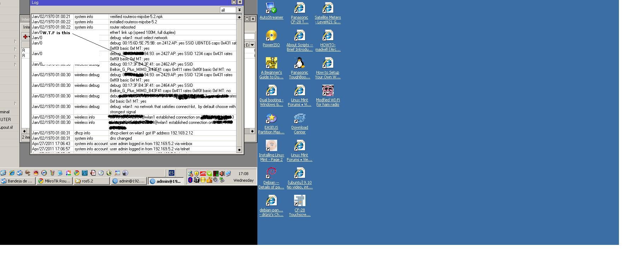Open the Dual booting - Windows &... shortcut
Image resolution: width=644 pixels, height=271 pixels.
(271, 96)
